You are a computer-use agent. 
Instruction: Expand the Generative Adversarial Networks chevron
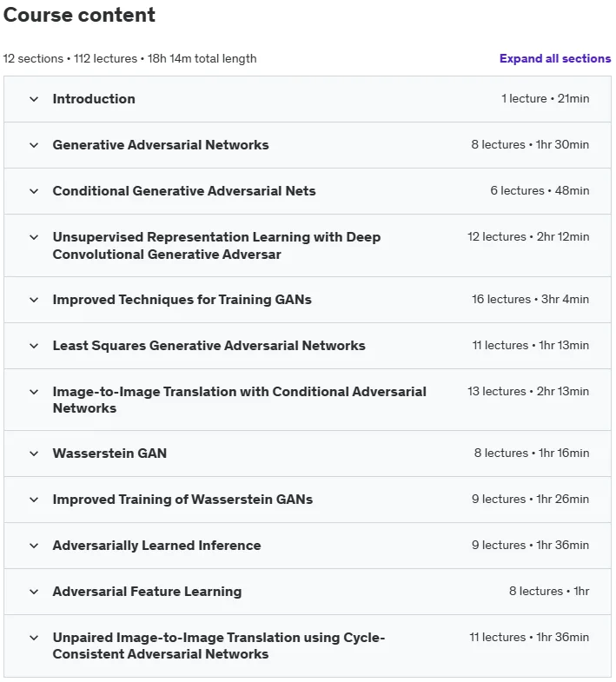click(34, 145)
